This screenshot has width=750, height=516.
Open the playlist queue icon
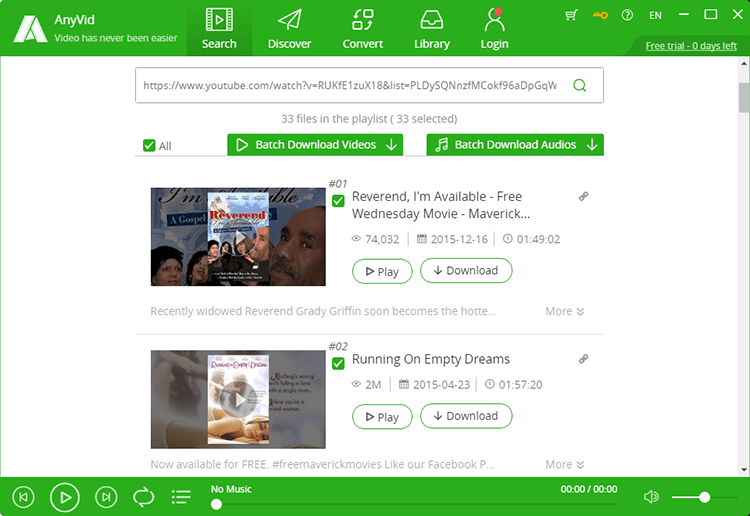(181, 497)
